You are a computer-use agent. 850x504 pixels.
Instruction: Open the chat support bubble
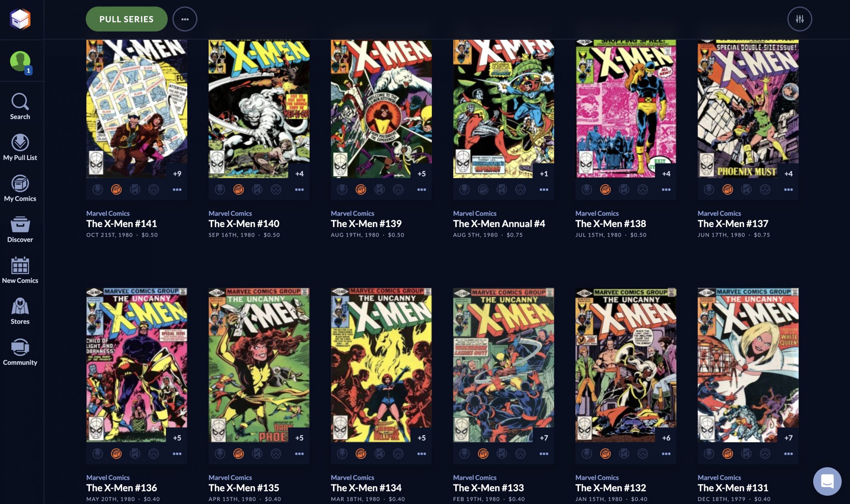coord(827,481)
